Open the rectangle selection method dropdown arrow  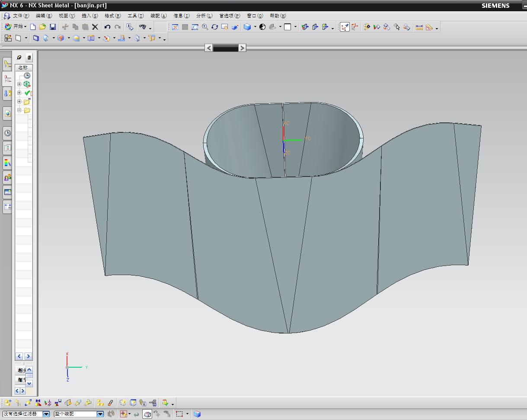[187, 414]
